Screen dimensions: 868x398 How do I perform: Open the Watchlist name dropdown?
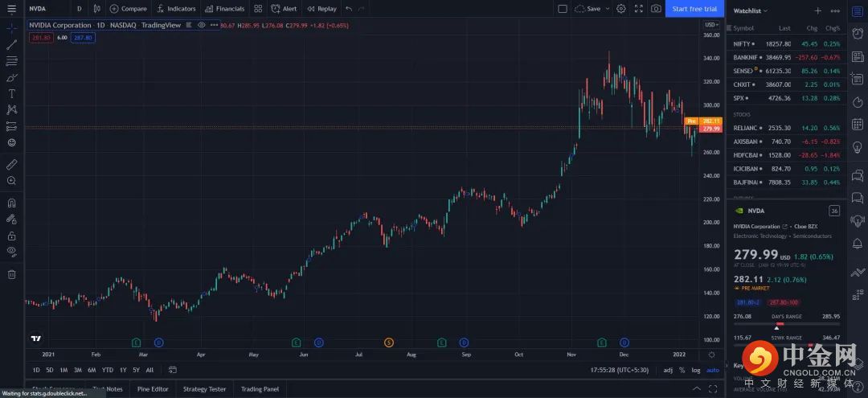[751, 10]
